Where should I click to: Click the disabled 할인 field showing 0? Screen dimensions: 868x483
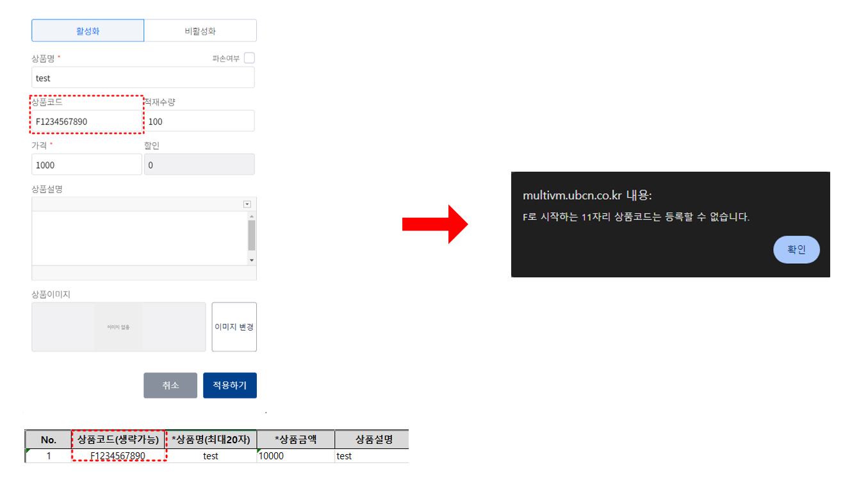[x=199, y=164]
